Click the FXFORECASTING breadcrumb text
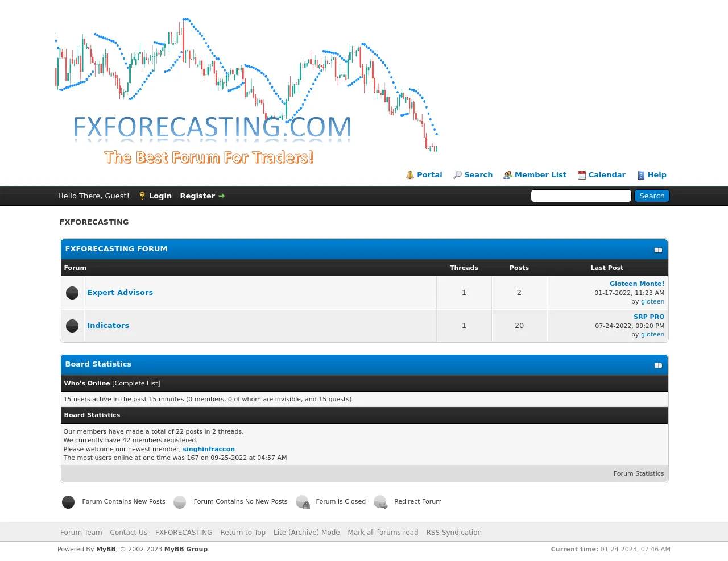 (94, 222)
